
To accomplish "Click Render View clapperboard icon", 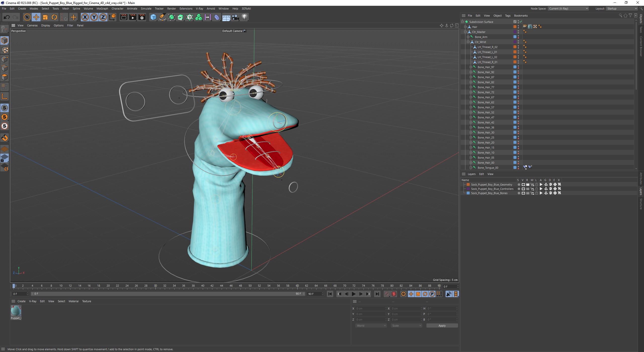I will (124, 17).
